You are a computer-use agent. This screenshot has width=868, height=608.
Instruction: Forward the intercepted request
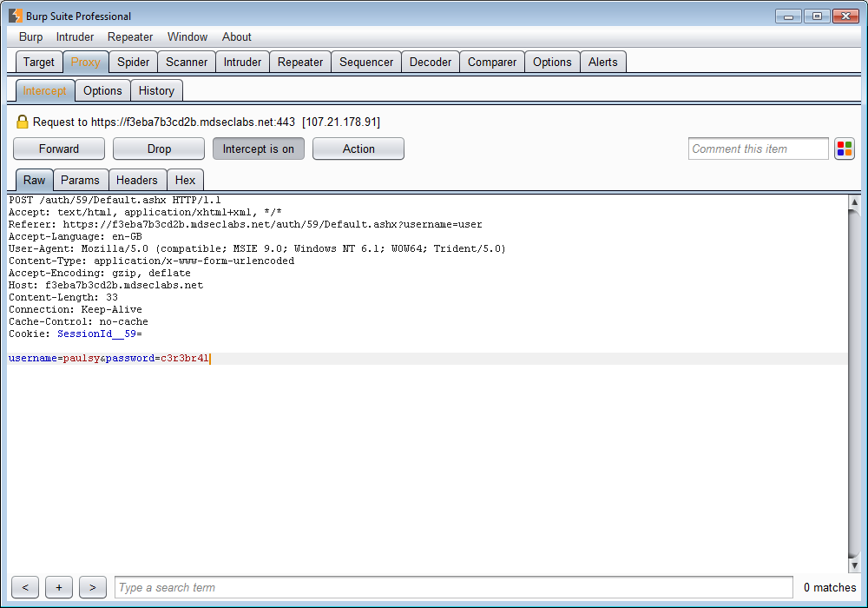[x=59, y=149]
